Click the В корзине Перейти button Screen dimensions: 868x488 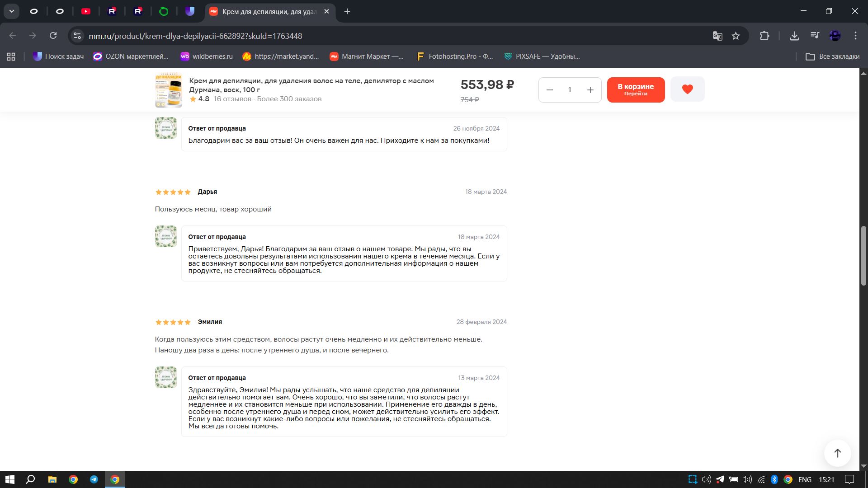point(636,89)
